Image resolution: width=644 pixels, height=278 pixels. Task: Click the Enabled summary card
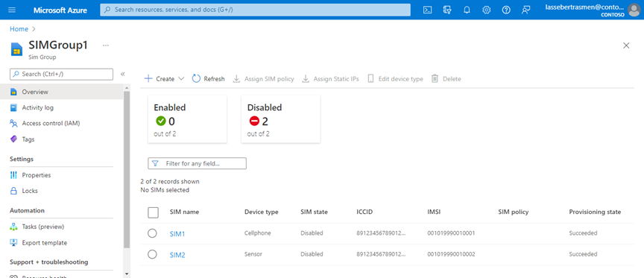point(187,119)
